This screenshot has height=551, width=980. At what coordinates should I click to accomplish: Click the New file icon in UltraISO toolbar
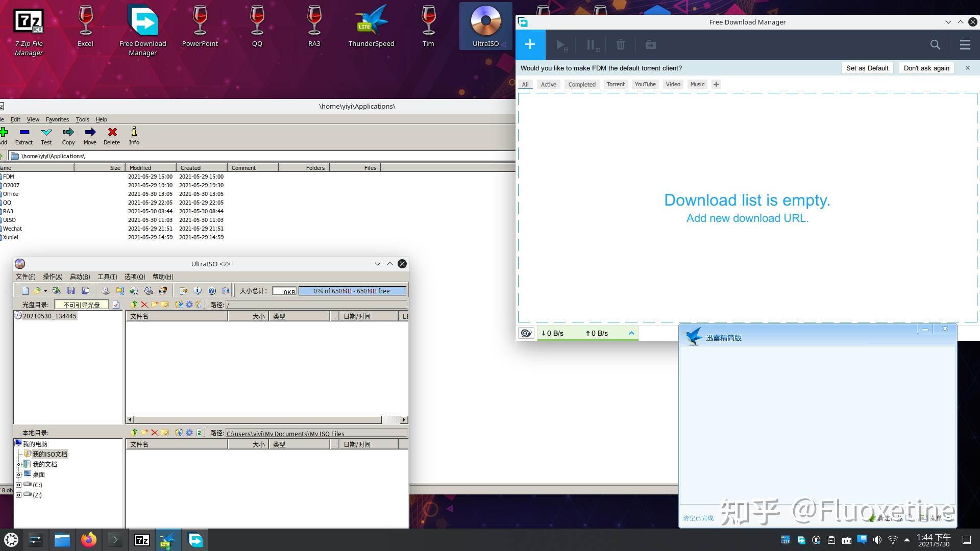pos(25,291)
